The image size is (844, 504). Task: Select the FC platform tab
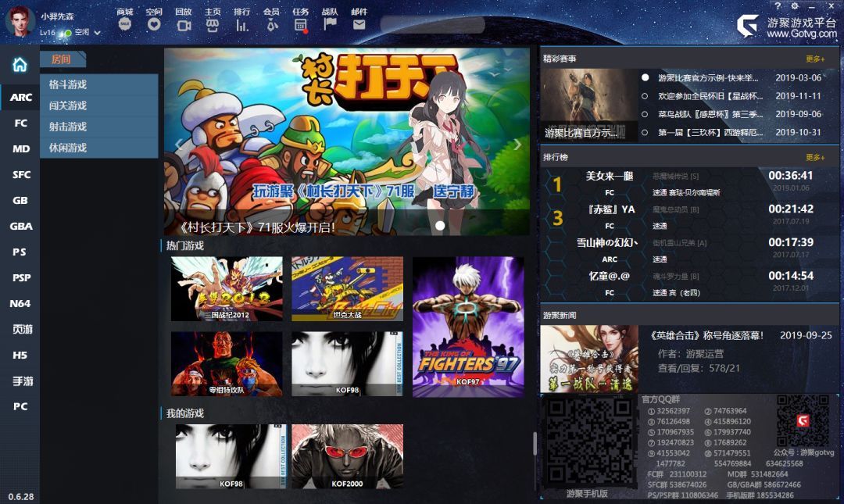pyautogui.click(x=20, y=123)
